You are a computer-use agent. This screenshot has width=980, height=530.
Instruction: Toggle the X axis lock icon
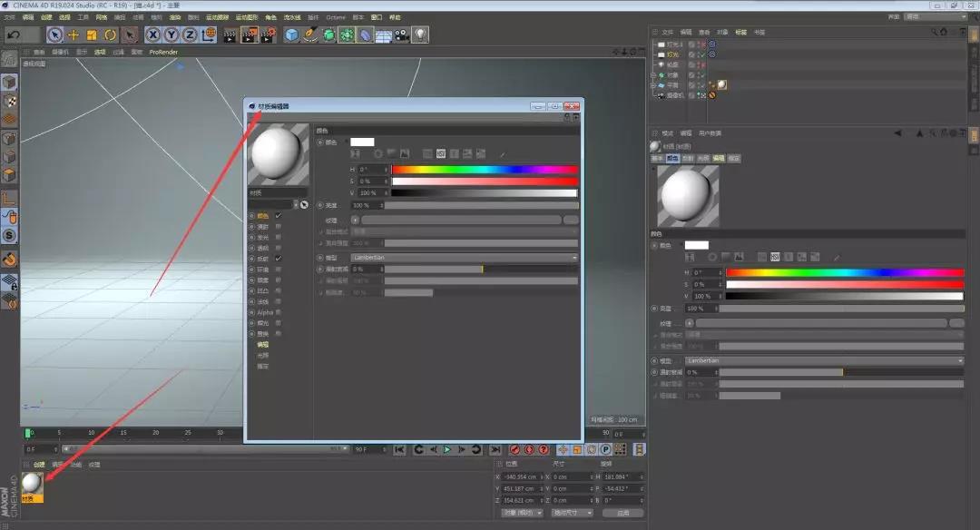pyautogui.click(x=152, y=34)
